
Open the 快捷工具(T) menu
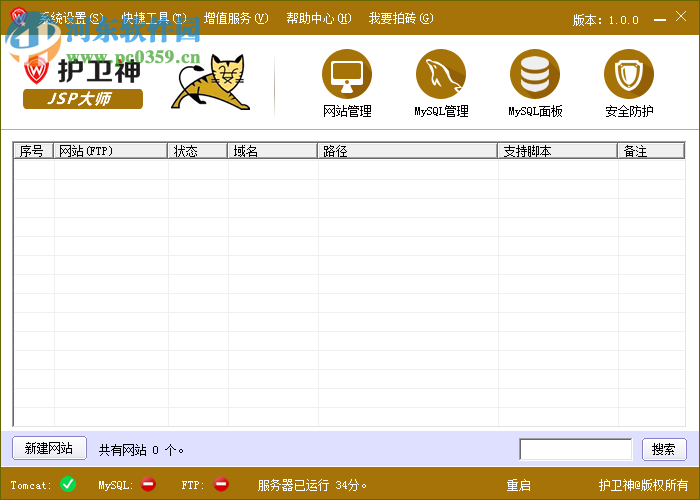click(x=154, y=18)
